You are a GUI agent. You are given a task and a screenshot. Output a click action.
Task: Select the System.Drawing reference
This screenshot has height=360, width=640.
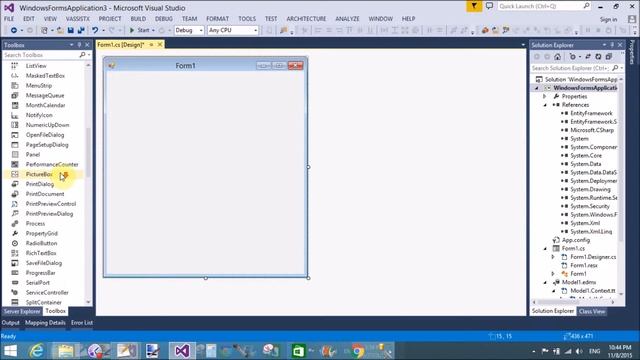point(590,189)
